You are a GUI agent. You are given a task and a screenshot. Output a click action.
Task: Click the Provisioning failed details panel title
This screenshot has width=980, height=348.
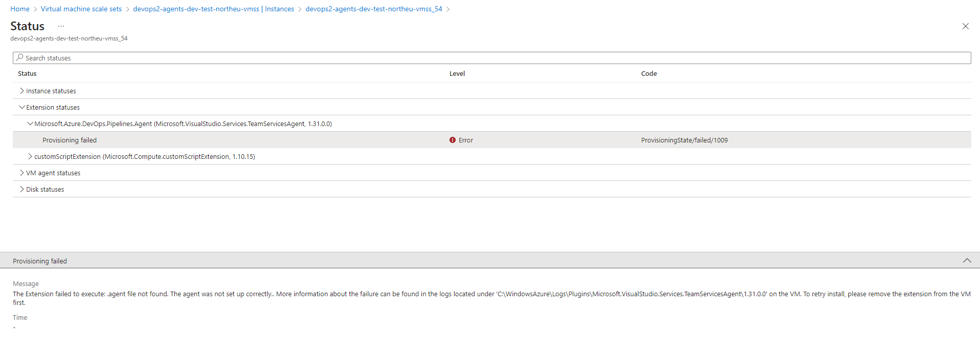tap(40, 261)
